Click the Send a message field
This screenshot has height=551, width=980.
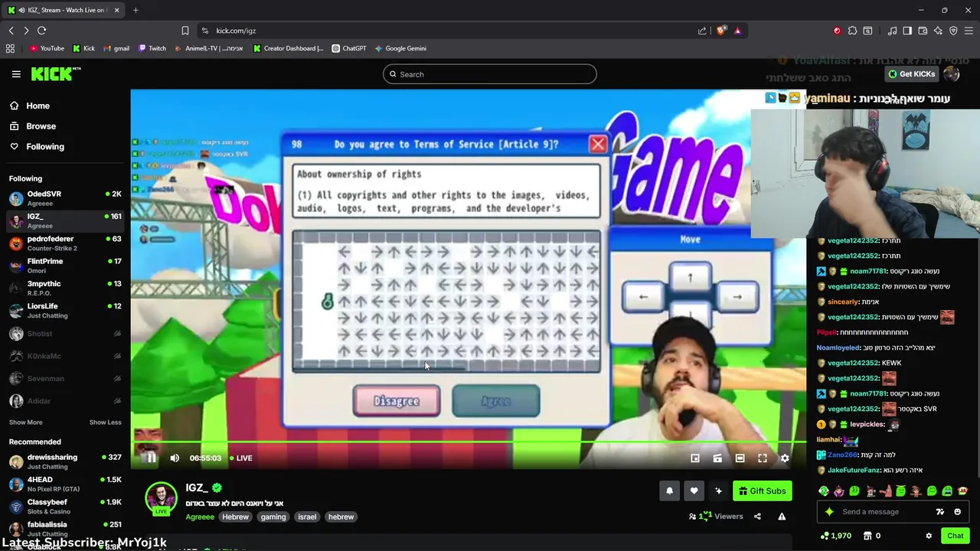[880, 512]
